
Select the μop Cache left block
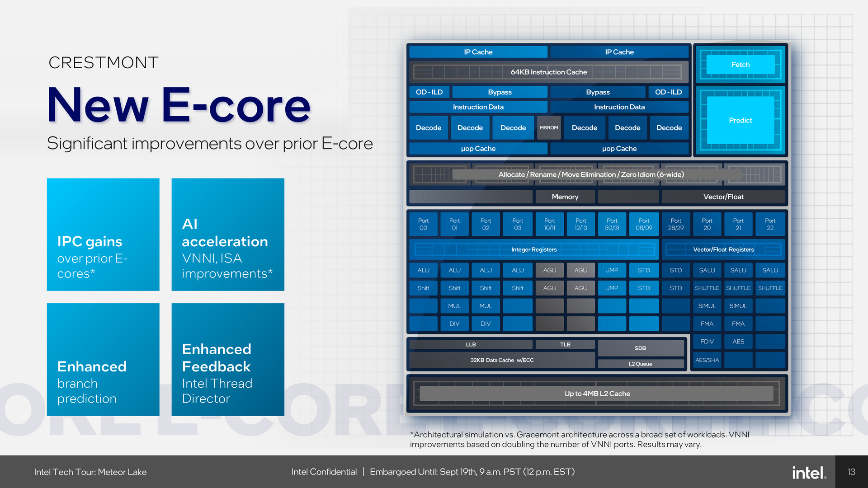coord(471,153)
